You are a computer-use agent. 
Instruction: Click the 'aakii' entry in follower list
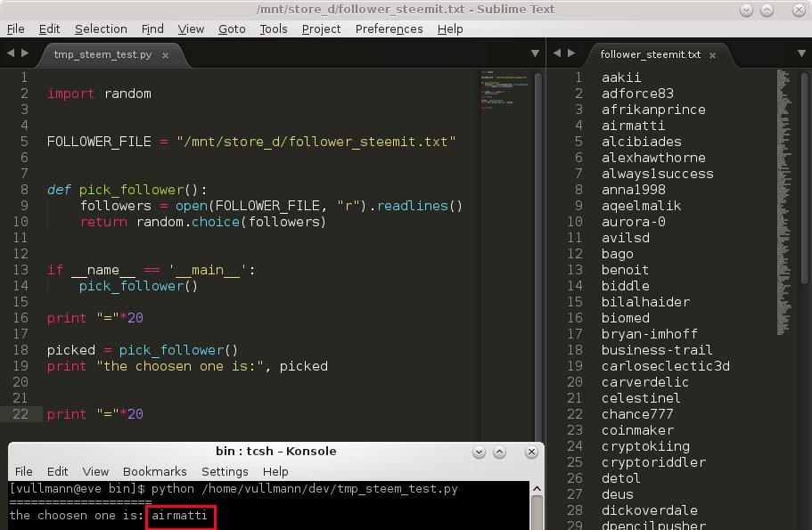[x=621, y=77]
